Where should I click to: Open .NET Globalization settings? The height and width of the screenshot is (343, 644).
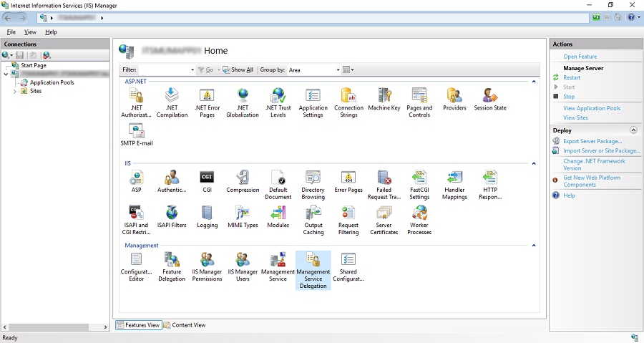pyautogui.click(x=243, y=102)
